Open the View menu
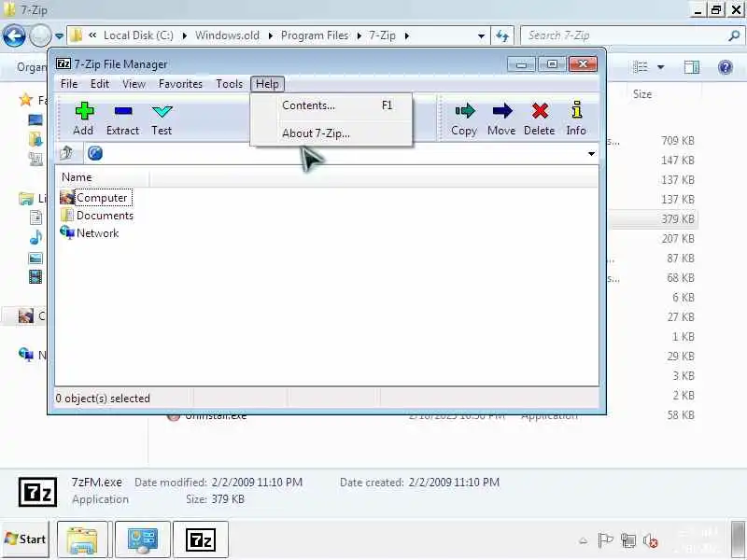 pyautogui.click(x=134, y=84)
